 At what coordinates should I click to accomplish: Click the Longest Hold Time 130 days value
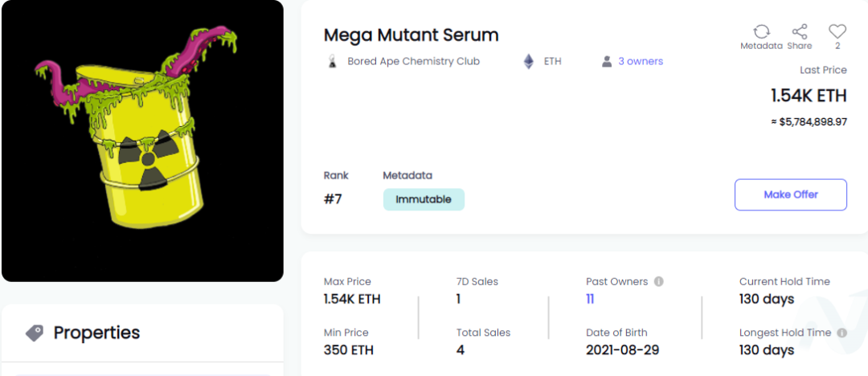767,350
